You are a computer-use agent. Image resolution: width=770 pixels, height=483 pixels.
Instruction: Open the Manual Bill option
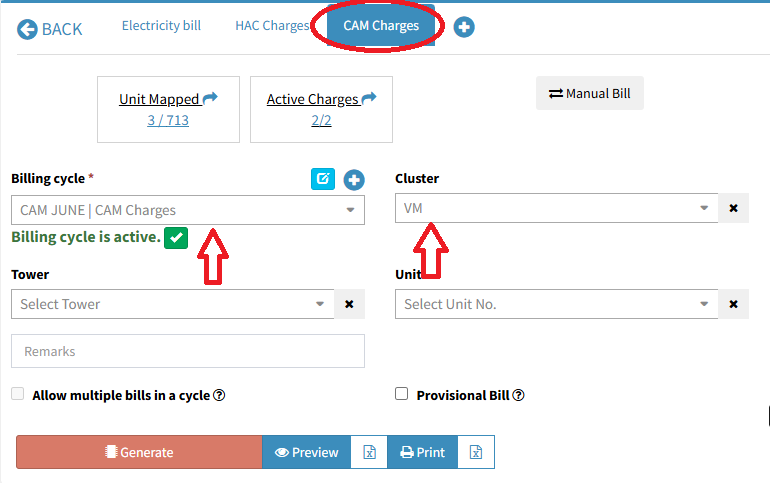[x=589, y=94]
